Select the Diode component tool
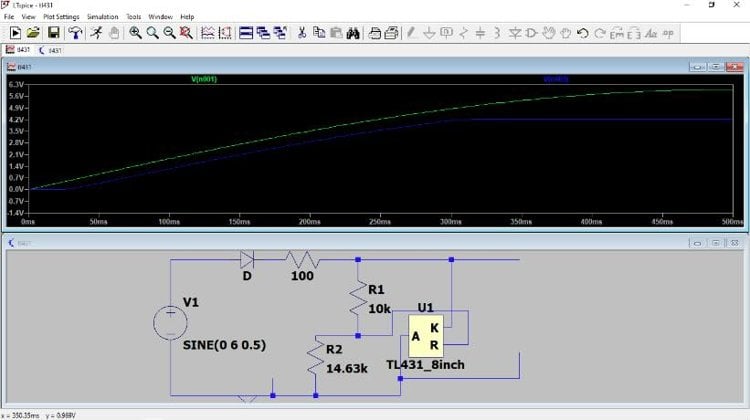 (x=515, y=33)
